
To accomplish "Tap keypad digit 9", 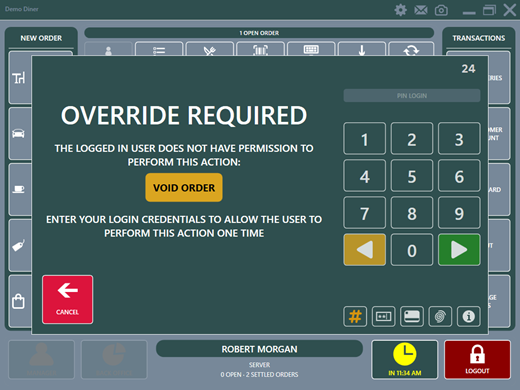I will (x=459, y=212).
